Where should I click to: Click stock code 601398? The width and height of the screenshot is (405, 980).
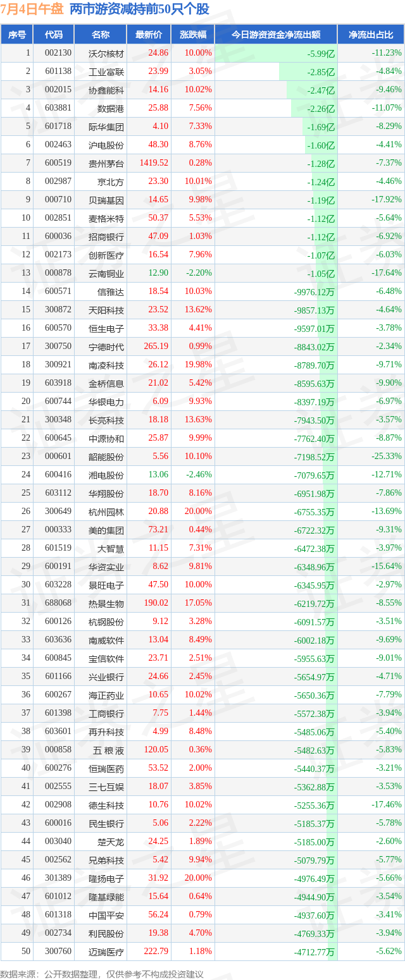pyautogui.click(x=58, y=713)
